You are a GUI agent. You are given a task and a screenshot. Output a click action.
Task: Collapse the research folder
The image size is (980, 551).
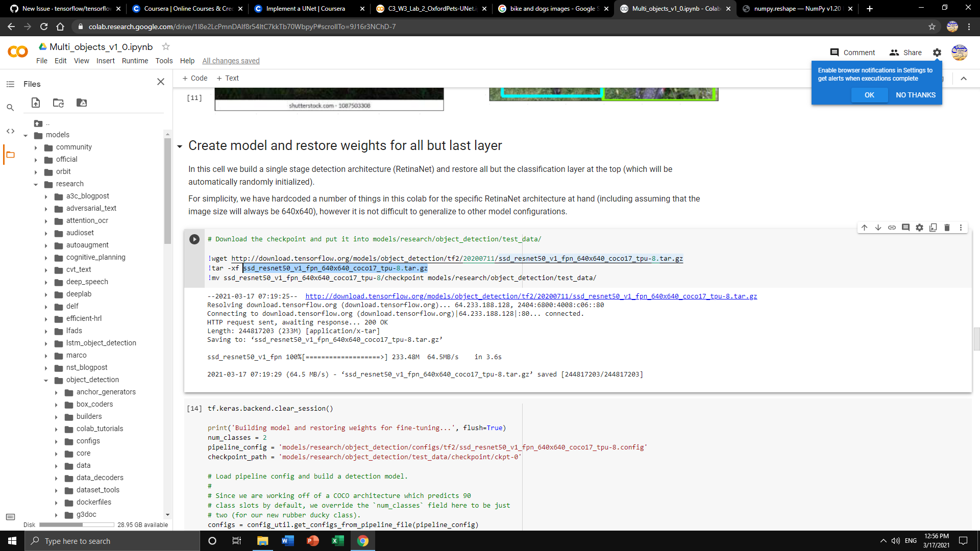(36, 184)
